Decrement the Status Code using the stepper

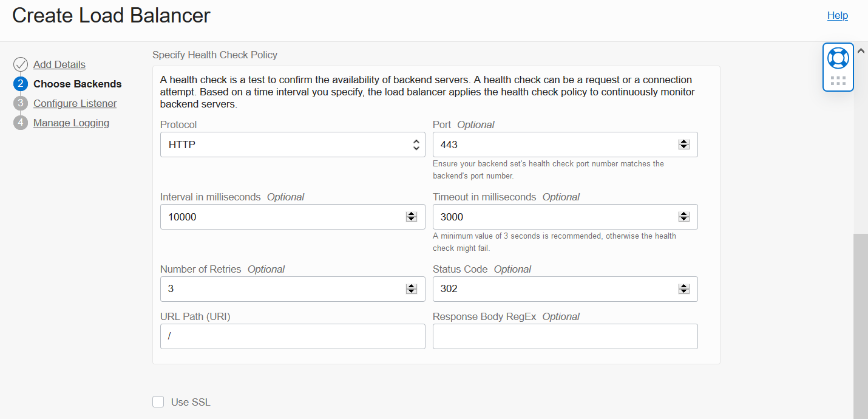tap(683, 291)
